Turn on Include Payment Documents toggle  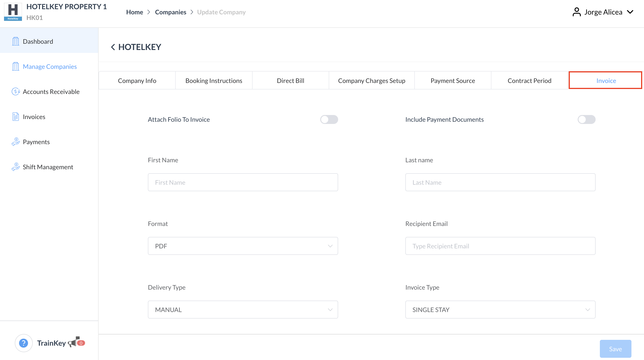pyautogui.click(x=586, y=119)
